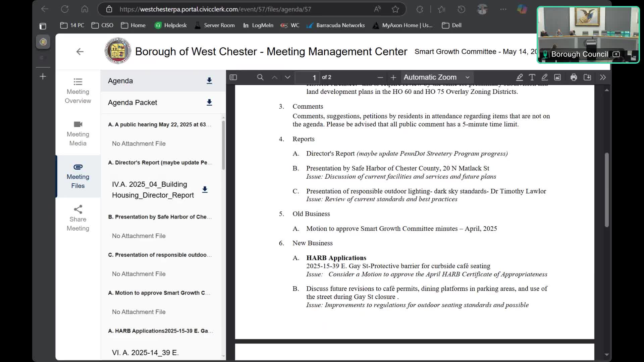Go to browser home icon
Viewport: 644px width, 362px height.
coord(85,9)
